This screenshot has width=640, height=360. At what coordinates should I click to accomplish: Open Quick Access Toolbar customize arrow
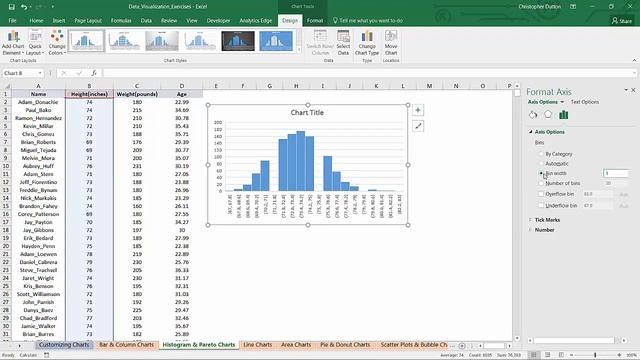point(53,7)
